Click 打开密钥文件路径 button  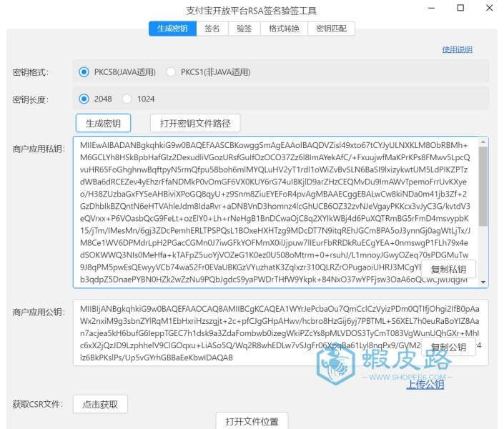pyautogui.click(x=195, y=123)
